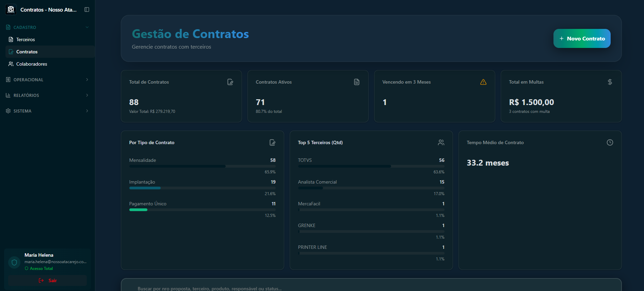The width and height of the screenshot is (644, 291).
Task: Open the OPERACIONAL menu label
Action: (x=29, y=80)
